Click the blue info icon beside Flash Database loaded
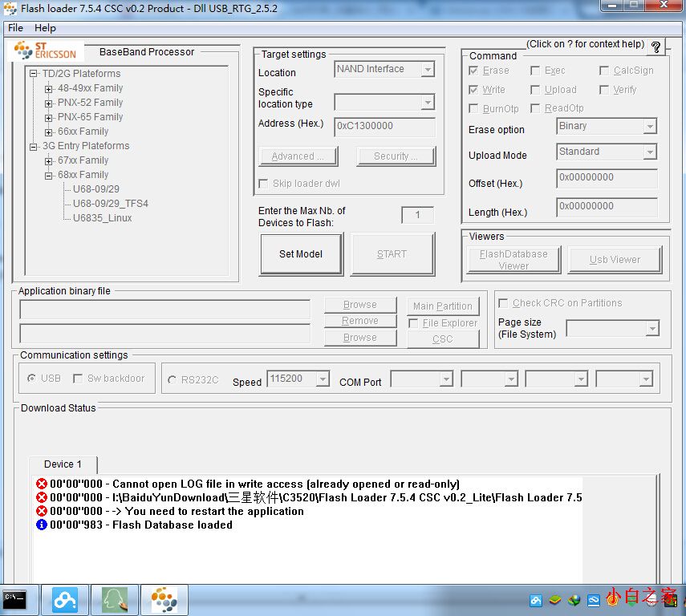Image resolution: width=686 pixels, height=616 pixels. pyautogui.click(x=42, y=525)
